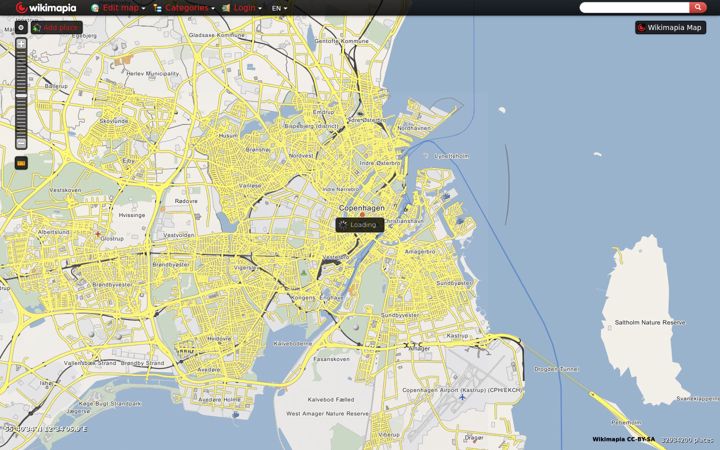Image resolution: width=720 pixels, height=450 pixels.
Task: Click the Dragør label
Action: tap(474, 438)
